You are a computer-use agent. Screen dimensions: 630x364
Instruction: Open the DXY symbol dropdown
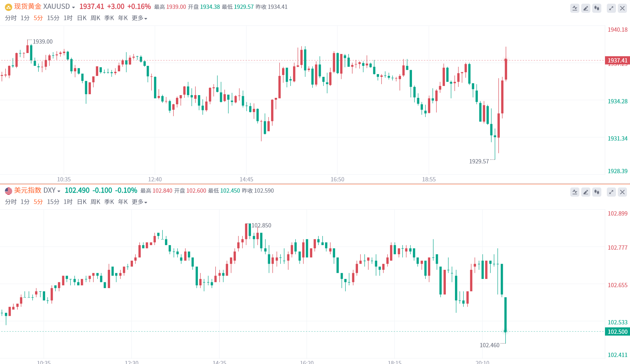pos(59,191)
